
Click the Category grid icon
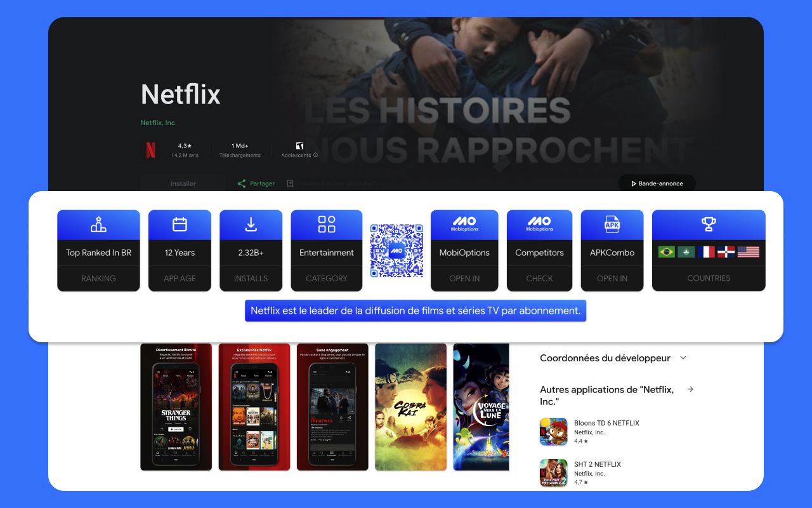(327, 224)
